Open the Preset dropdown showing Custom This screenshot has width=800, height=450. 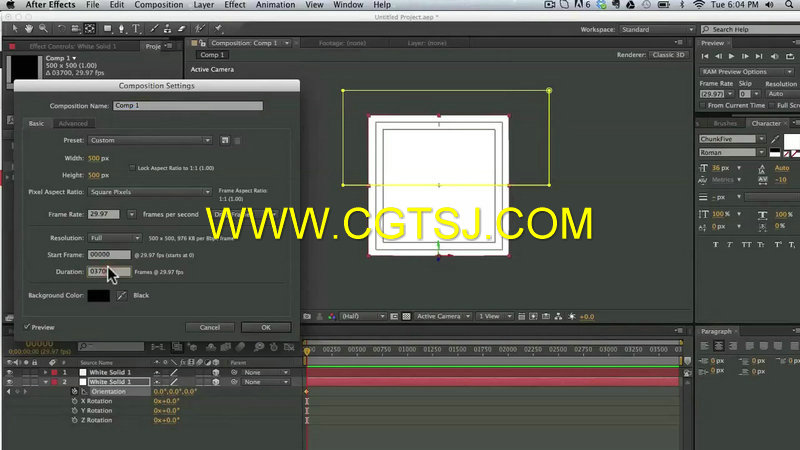tap(150, 140)
